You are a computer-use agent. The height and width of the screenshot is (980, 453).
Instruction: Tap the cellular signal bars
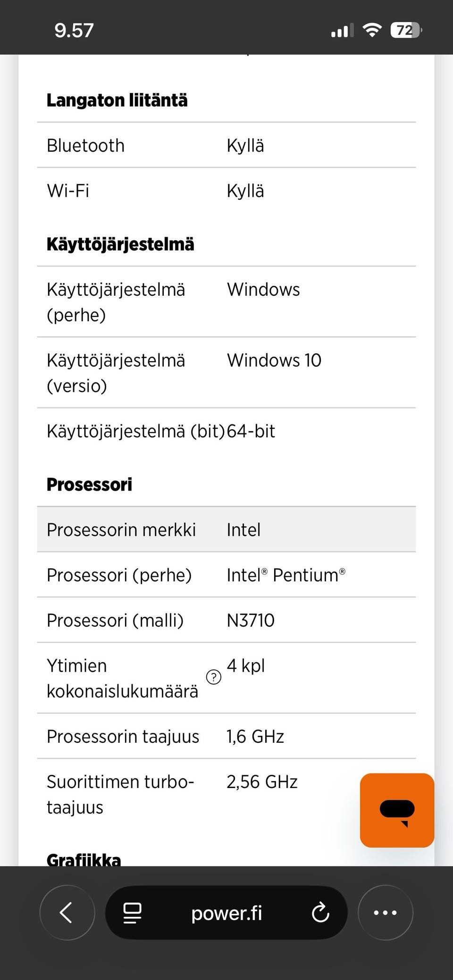pos(342,31)
